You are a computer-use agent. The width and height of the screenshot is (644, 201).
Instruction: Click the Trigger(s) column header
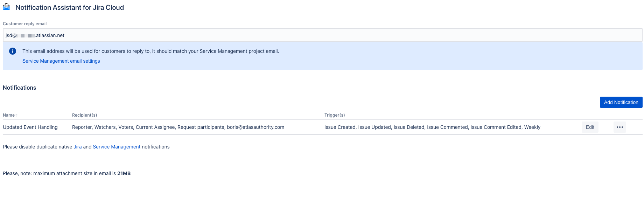[335, 115]
